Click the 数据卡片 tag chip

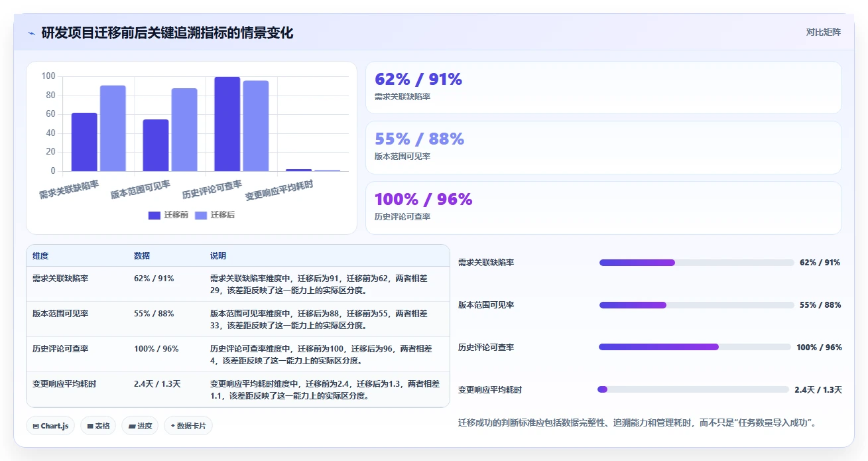pos(188,426)
